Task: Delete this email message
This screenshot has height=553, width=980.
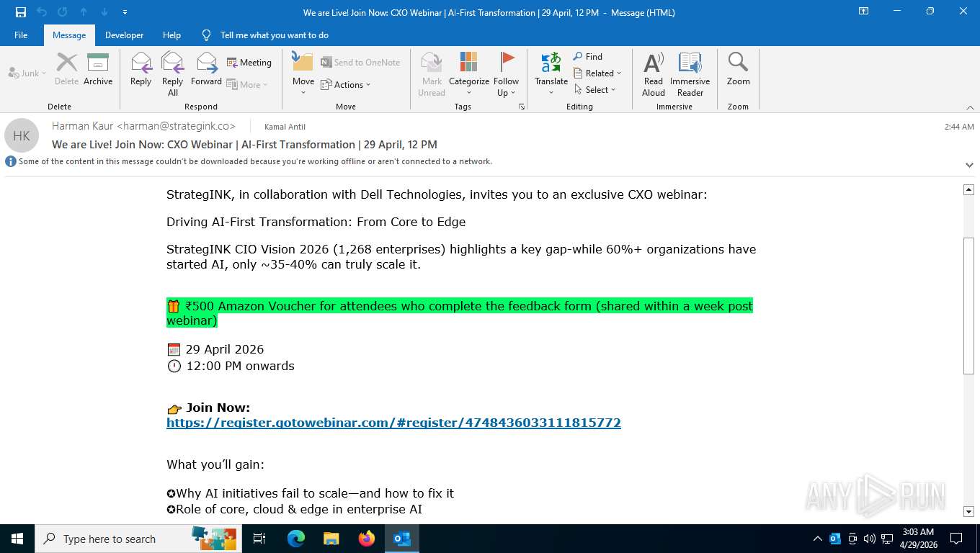Action: pyautogui.click(x=66, y=69)
